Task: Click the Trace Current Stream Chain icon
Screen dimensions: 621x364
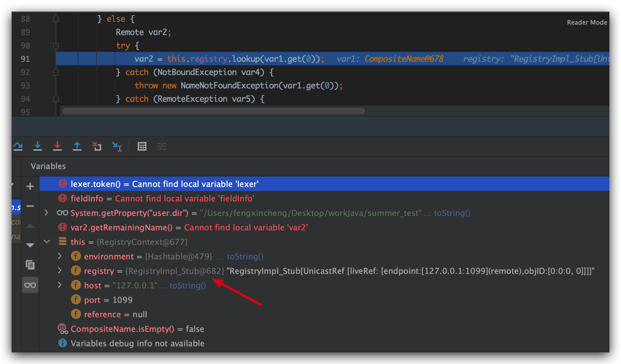Action: click(x=162, y=146)
